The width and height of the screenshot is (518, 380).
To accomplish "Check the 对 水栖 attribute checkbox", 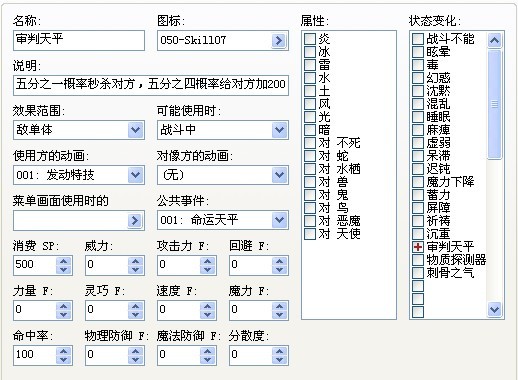I will pyautogui.click(x=310, y=169).
